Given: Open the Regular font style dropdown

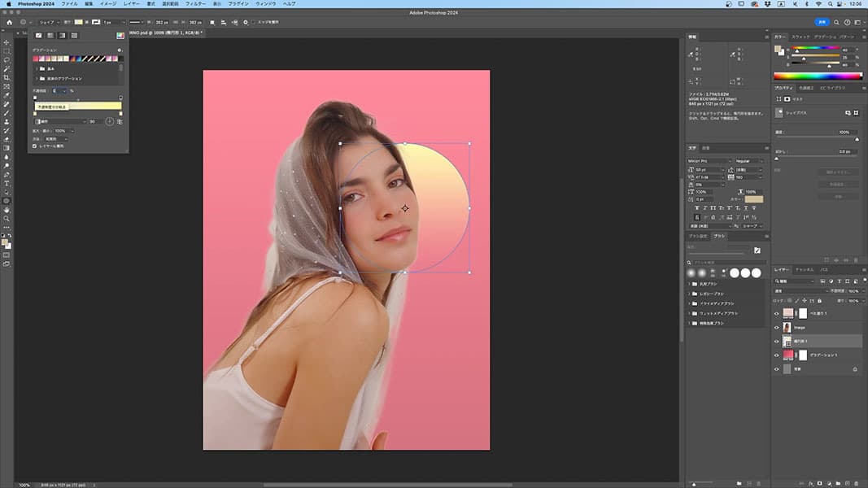Looking at the screenshot, I should [x=748, y=161].
